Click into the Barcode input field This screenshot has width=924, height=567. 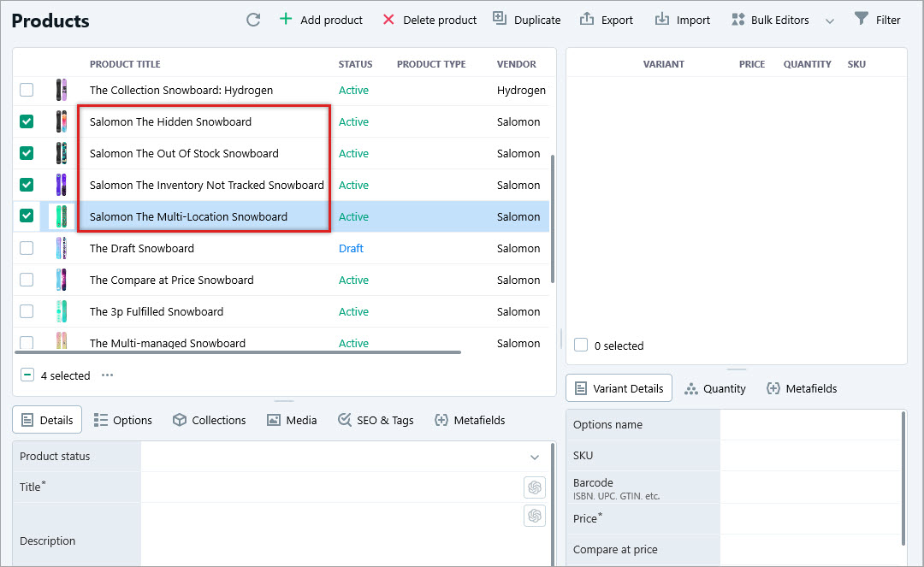coord(809,487)
